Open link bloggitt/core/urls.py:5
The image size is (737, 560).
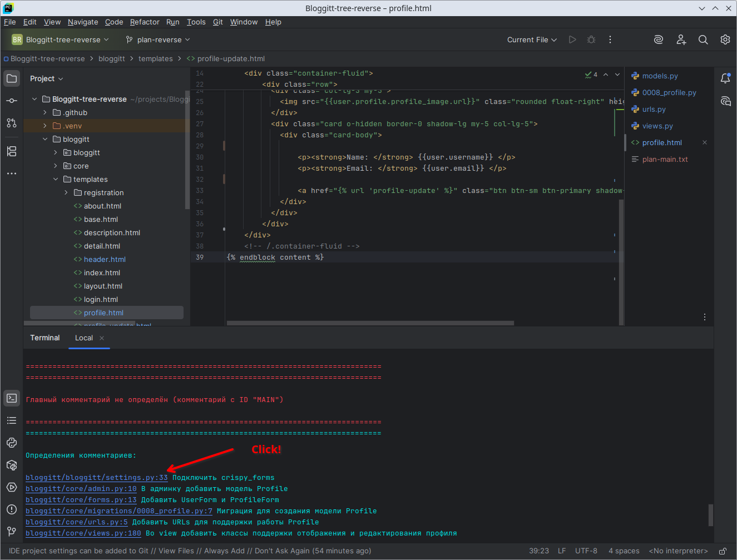pos(76,522)
